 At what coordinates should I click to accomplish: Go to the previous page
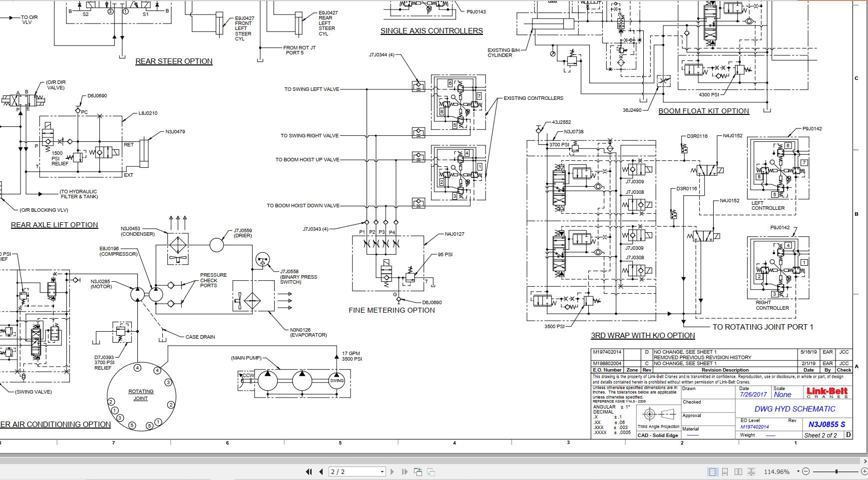click(x=320, y=472)
